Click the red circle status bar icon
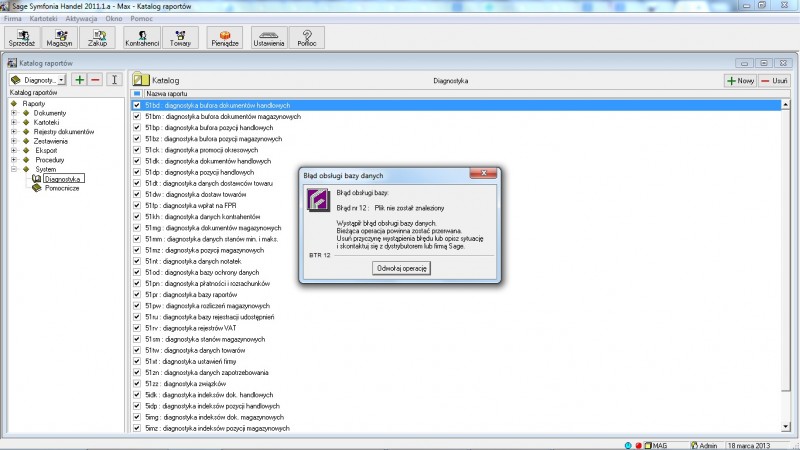The width and height of the screenshot is (800, 450). click(638, 445)
